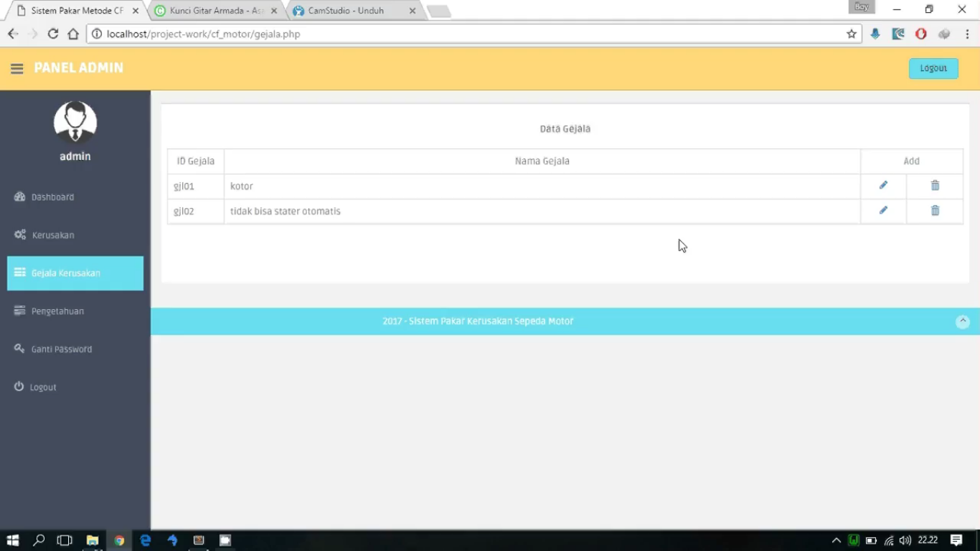This screenshot has width=980, height=551.
Task: Click the Add column header link
Action: pos(911,161)
